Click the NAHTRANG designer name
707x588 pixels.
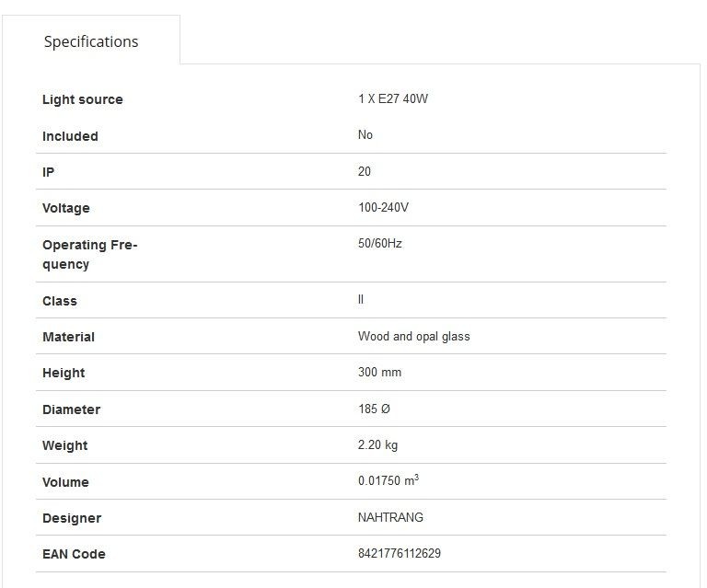390,517
